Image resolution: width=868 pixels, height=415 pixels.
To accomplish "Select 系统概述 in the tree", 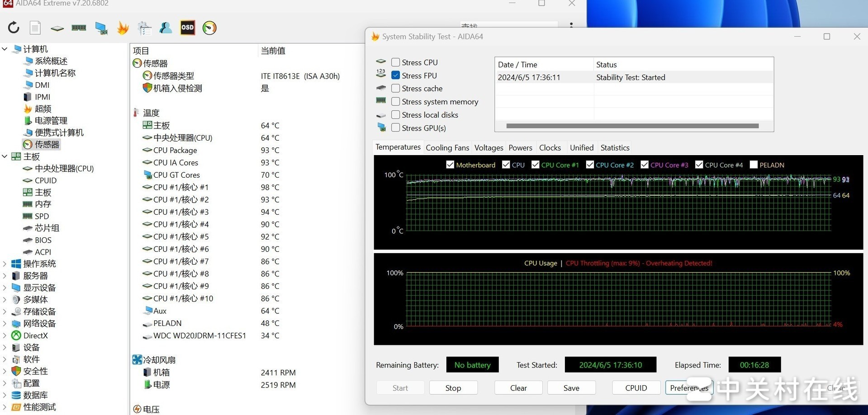I will 51,61.
